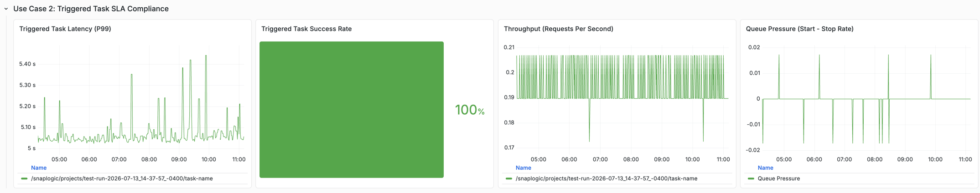Open the Queue Pressure (Start - Stop Rate) title
The image size is (980, 193).
click(799, 29)
